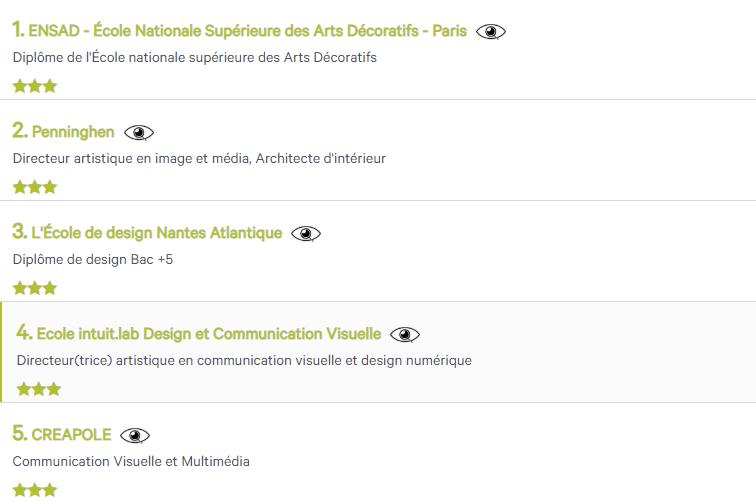This screenshot has height=502, width=756.
Task: Open the Penninghen school link
Action: [x=73, y=132]
